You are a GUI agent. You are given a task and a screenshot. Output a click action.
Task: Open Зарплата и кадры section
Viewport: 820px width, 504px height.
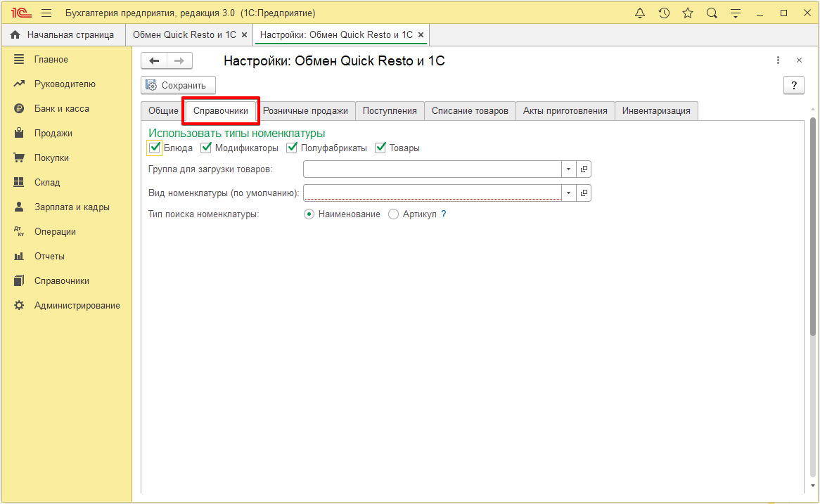66,207
